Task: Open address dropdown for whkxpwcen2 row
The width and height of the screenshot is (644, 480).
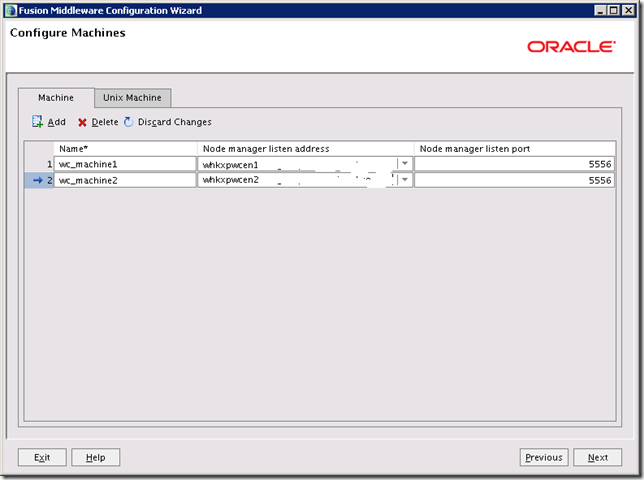Action: point(405,180)
